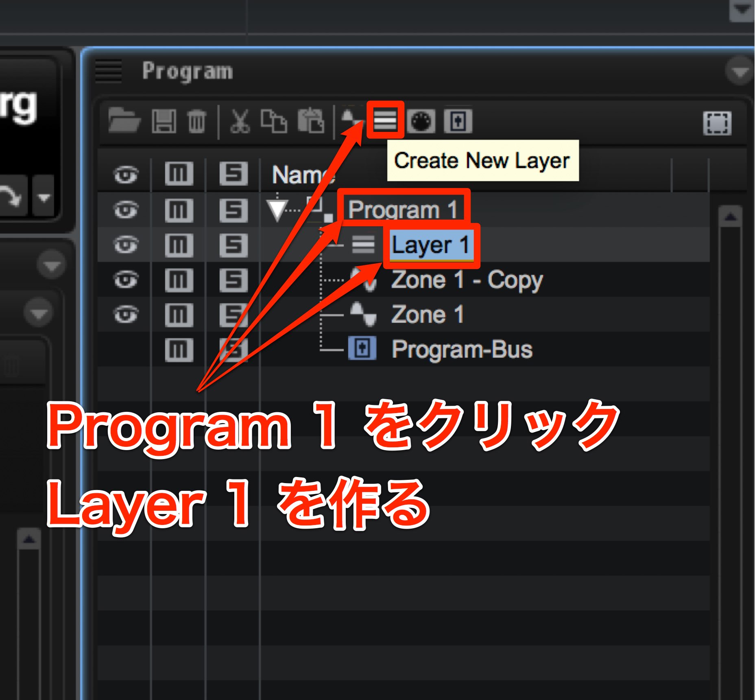This screenshot has width=755, height=700.
Task: Click the Program-Bus blue bus icon
Action: tap(362, 349)
